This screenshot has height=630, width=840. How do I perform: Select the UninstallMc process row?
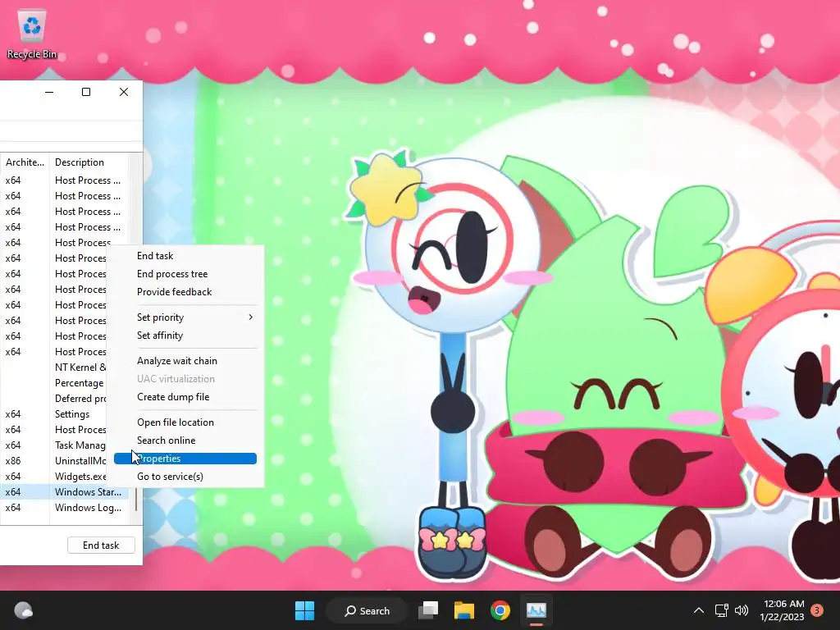(53, 461)
